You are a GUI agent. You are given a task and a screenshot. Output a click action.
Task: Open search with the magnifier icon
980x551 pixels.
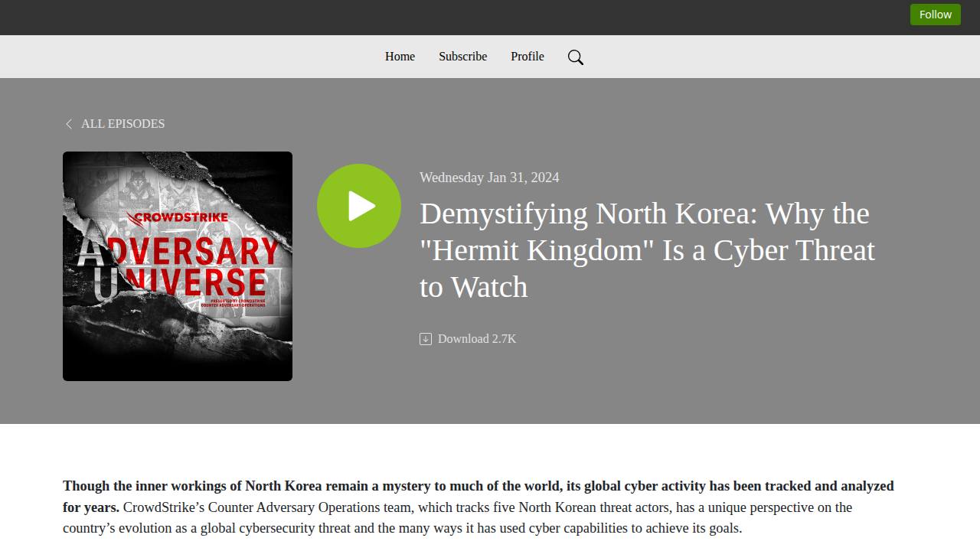[576, 57]
